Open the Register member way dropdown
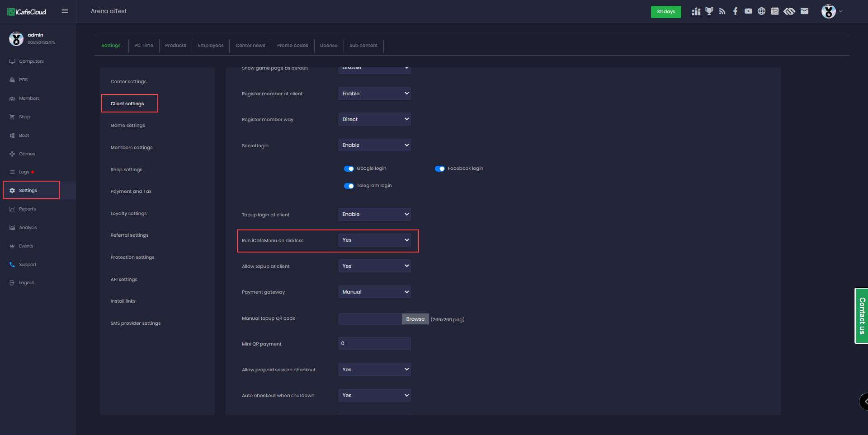 click(374, 119)
